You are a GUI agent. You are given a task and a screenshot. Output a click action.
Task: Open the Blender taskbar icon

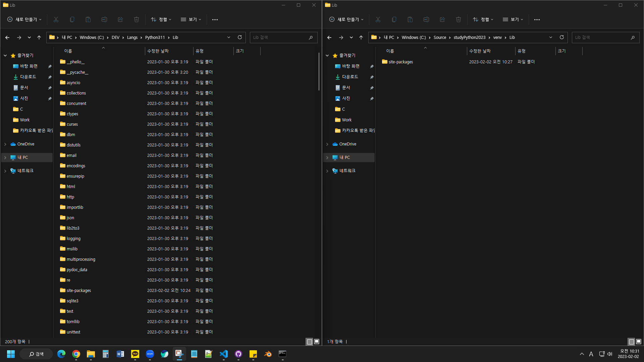pyautogui.click(x=268, y=354)
